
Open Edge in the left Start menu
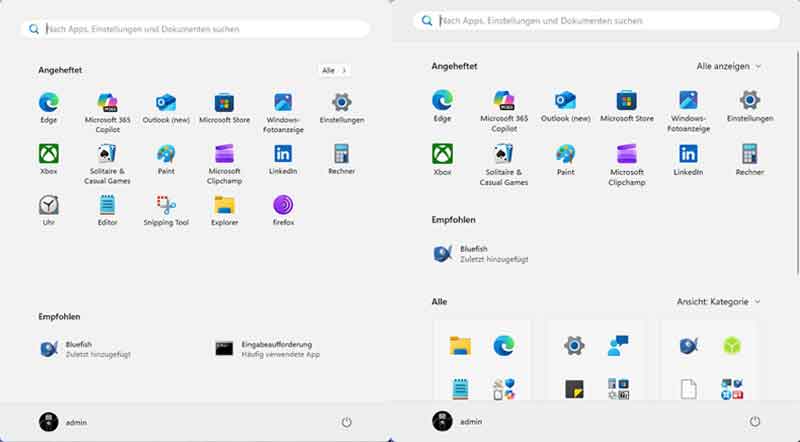48,109
